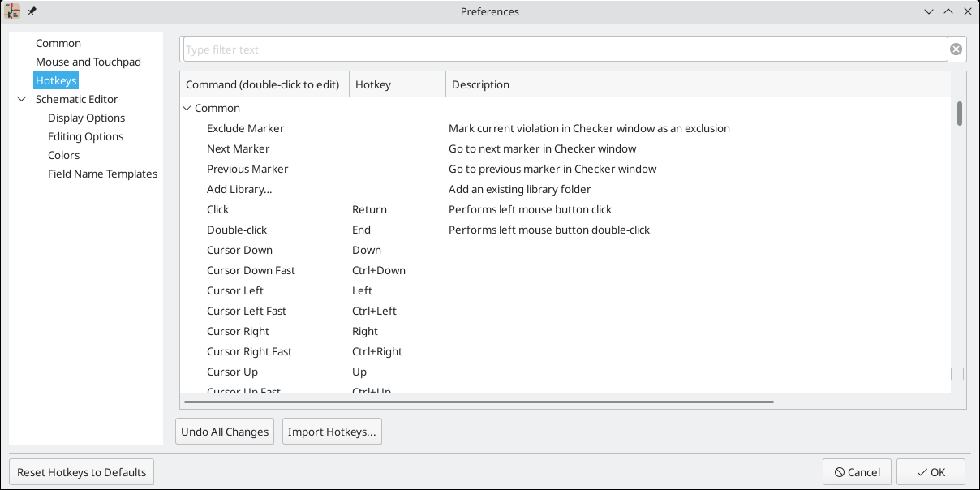Viewport: 980px width, 490px height.
Task: Open Editing Options page
Action: point(85,136)
